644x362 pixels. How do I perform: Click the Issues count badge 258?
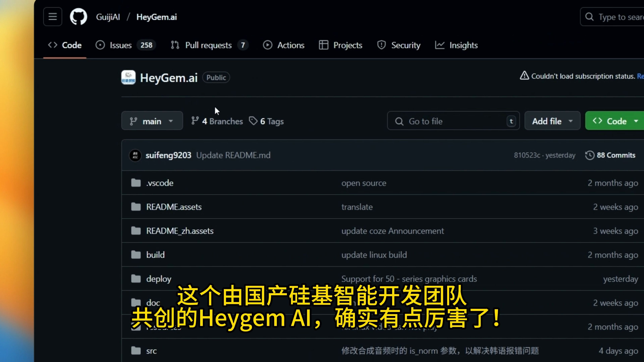coord(146,45)
